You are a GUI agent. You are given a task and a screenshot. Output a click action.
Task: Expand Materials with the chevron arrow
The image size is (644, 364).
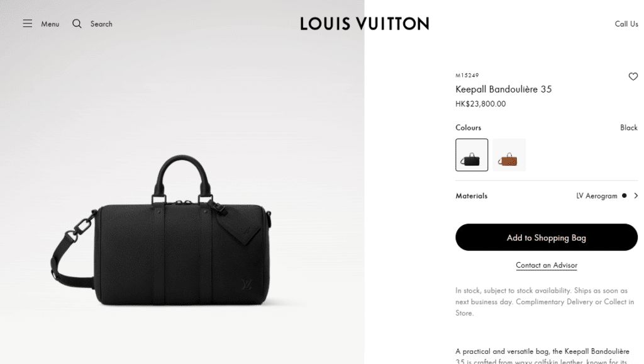[636, 196]
